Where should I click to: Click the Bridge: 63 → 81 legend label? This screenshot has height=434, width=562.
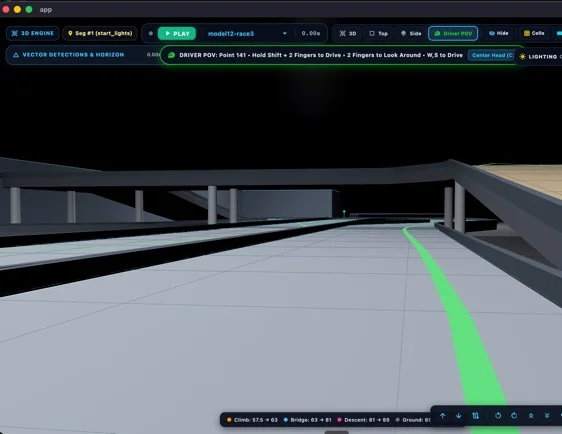(x=311, y=420)
